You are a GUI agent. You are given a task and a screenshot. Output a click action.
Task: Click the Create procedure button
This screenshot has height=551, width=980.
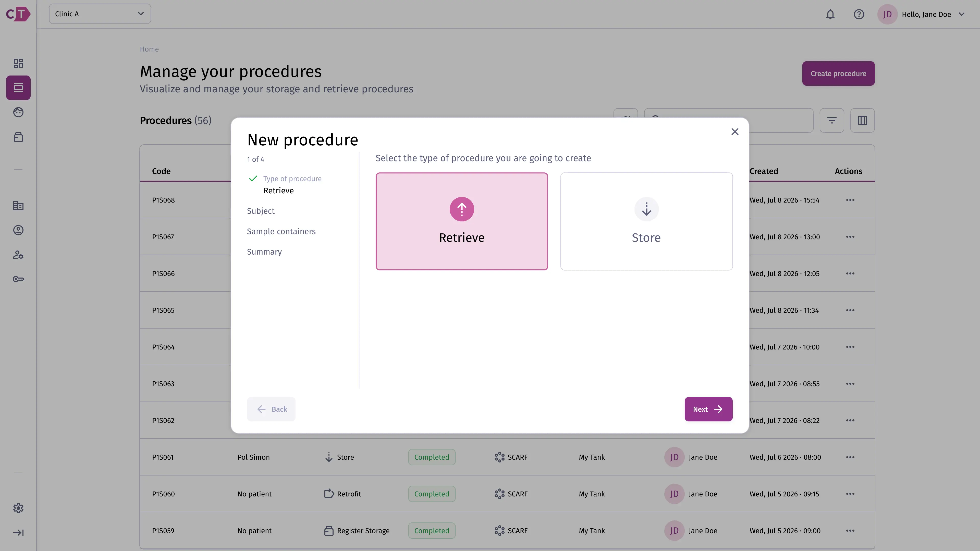(x=838, y=73)
